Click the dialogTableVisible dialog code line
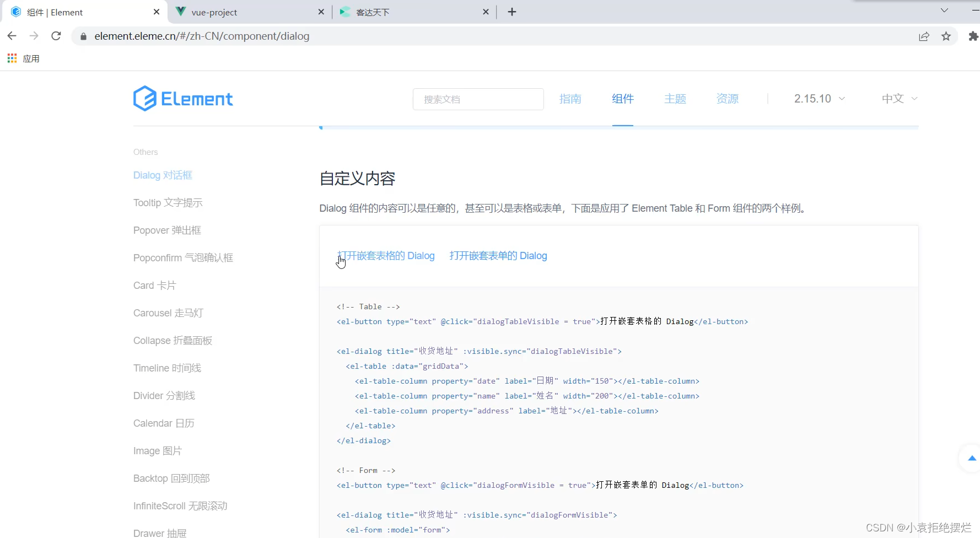980x538 pixels. coord(479,351)
